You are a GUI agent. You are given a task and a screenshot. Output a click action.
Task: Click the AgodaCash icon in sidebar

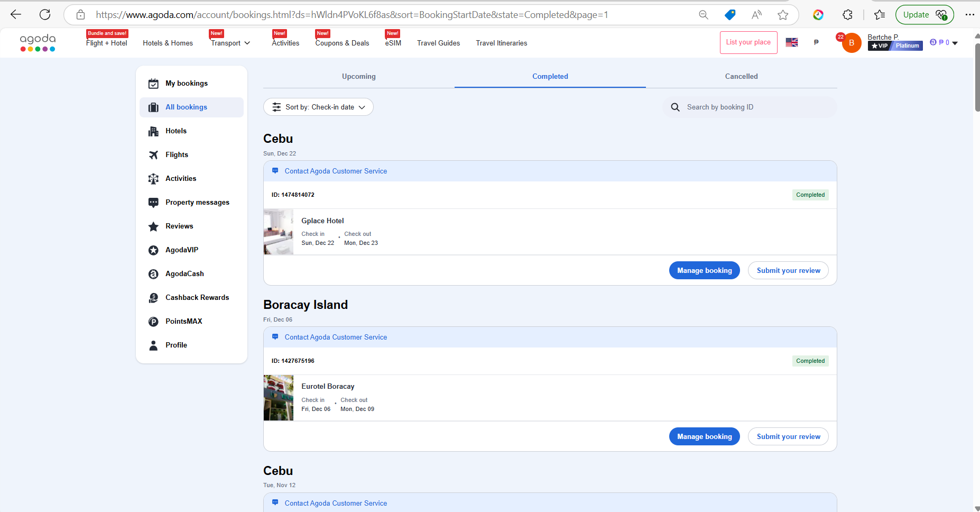tap(153, 274)
